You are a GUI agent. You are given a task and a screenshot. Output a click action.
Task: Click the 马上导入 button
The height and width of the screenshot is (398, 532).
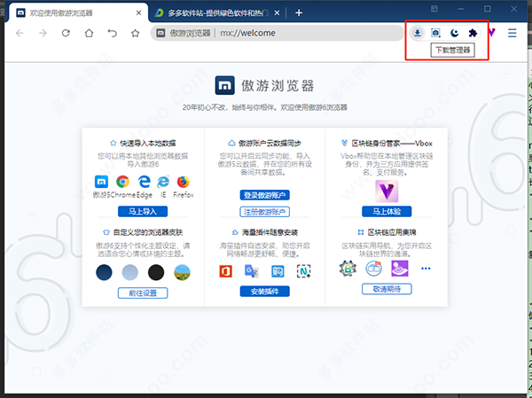tap(143, 211)
